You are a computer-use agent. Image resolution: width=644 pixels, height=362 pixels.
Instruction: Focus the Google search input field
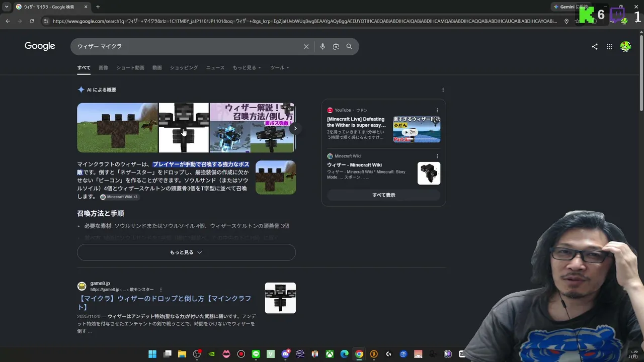coord(187,46)
